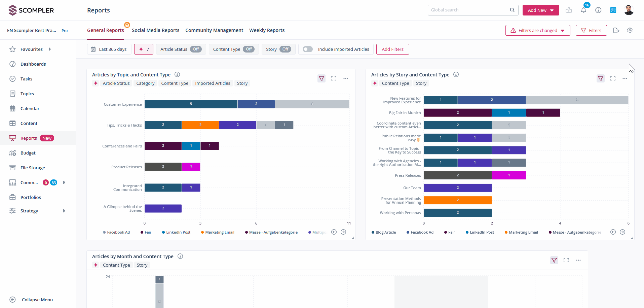Click Last 365 days date range button
Viewport: 644px width, 308px height.
point(109,49)
